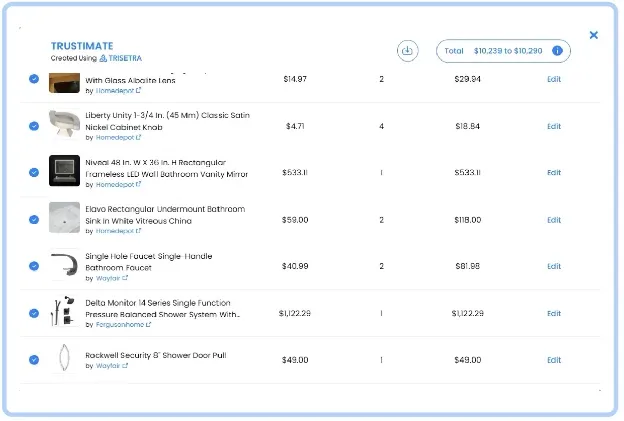Click the download estimate icon
624x421 pixels.
(407, 51)
